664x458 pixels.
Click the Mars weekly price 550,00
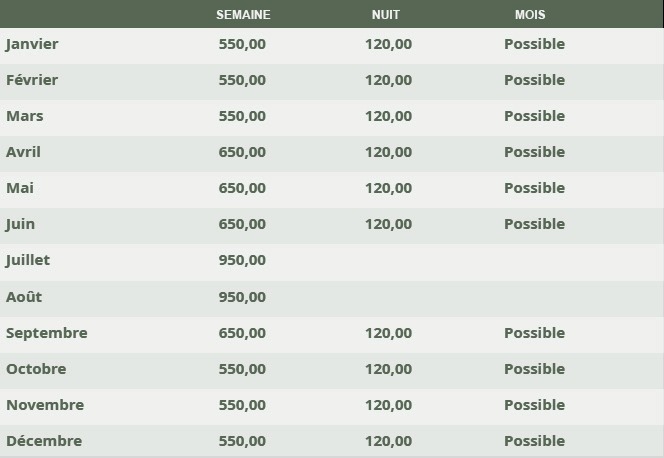pos(242,116)
